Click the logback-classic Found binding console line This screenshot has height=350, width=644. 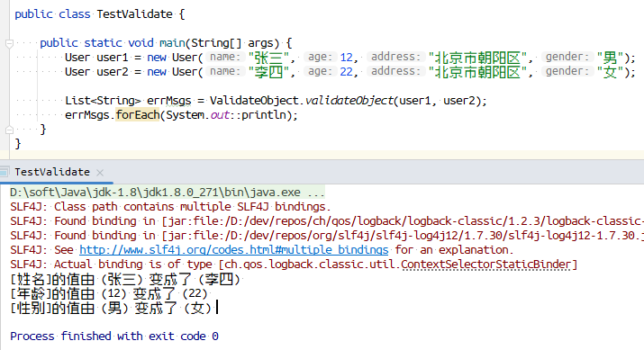coord(327,221)
